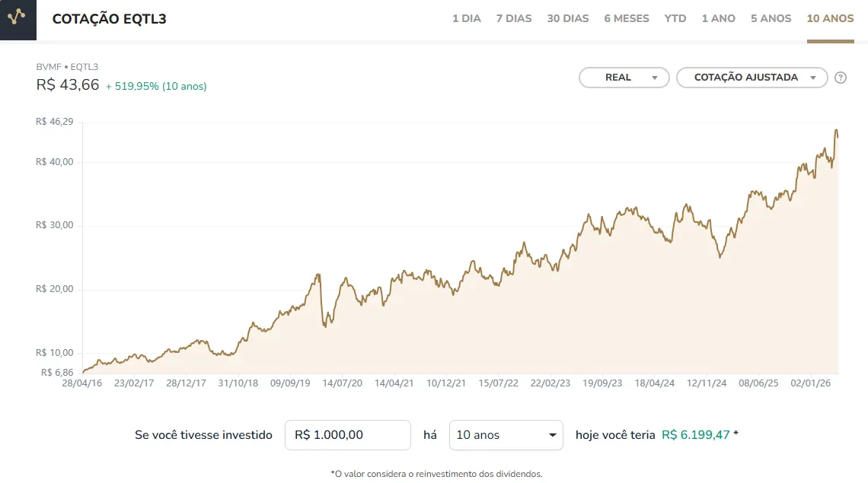Expand the 10 anos period dropdown
This screenshot has width=868, height=483.
pos(506,435)
